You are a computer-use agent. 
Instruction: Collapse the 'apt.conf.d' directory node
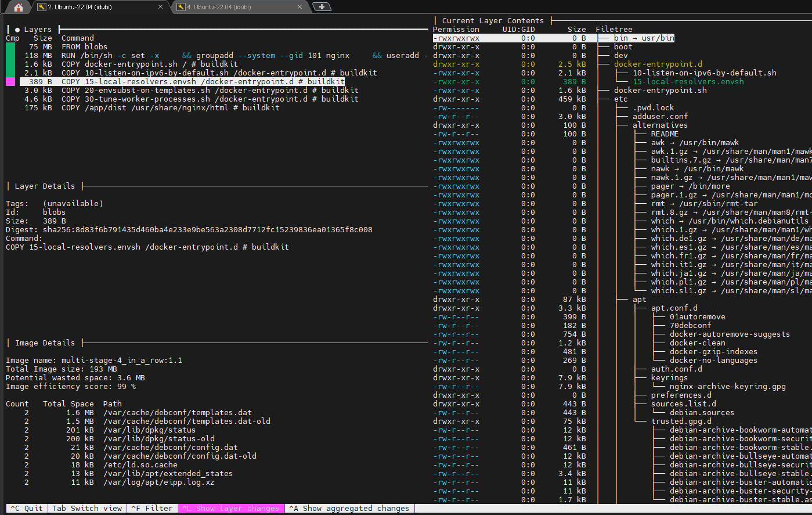[x=674, y=308]
